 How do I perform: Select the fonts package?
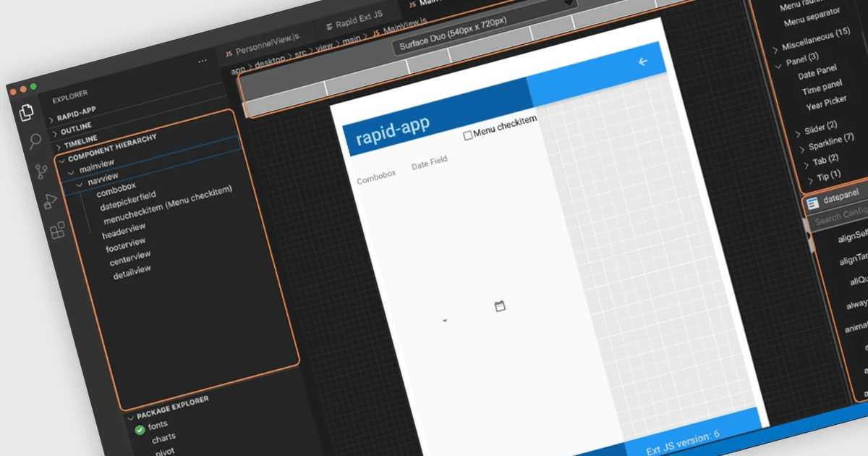tap(158, 426)
